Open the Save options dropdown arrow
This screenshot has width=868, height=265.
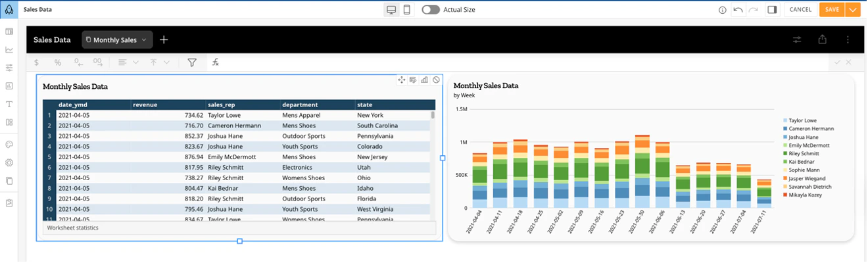tap(853, 10)
